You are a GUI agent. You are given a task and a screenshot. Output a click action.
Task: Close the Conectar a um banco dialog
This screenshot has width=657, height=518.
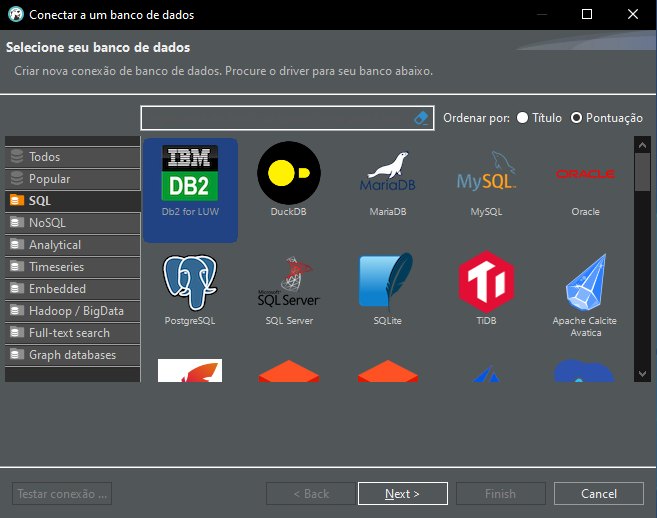[x=633, y=14]
